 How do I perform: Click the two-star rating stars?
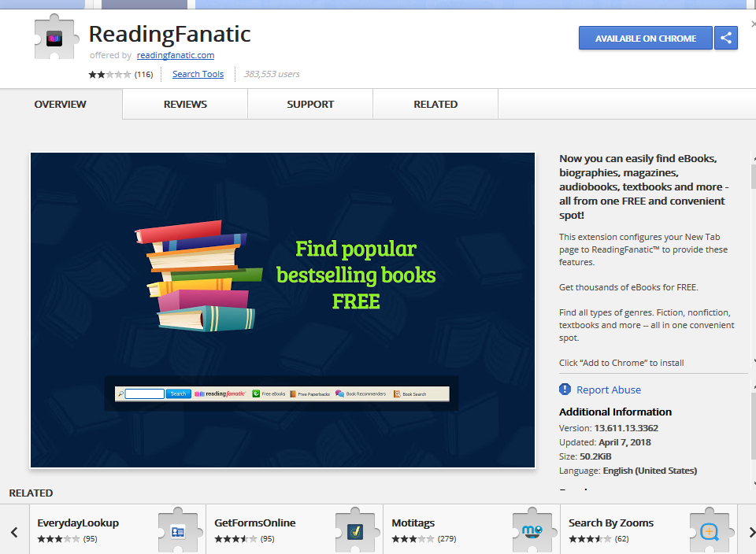pyautogui.click(x=109, y=74)
